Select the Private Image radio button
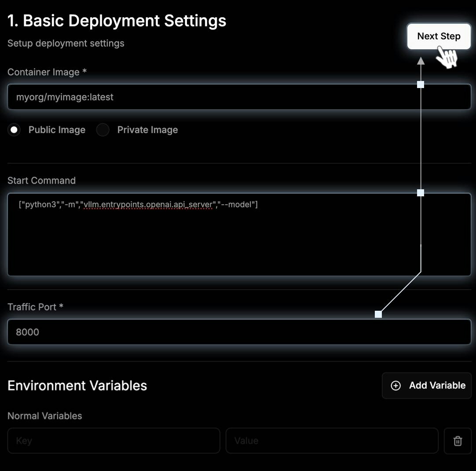476x471 pixels. click(x=103, y=130)
